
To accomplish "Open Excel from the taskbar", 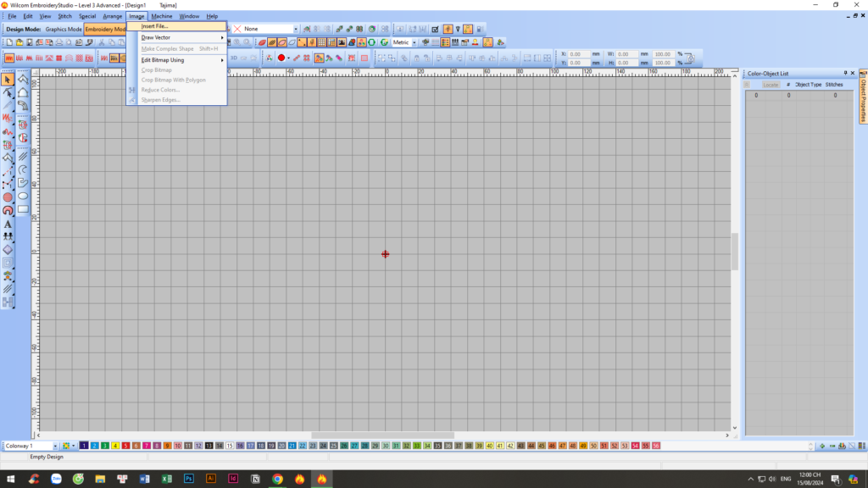I will tap(167, 479).
